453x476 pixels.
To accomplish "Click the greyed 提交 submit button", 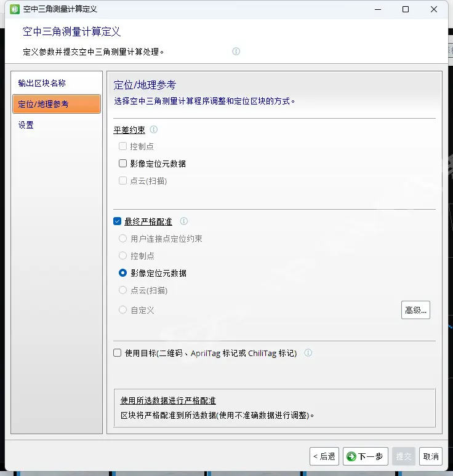I will [x=404, y=456].
